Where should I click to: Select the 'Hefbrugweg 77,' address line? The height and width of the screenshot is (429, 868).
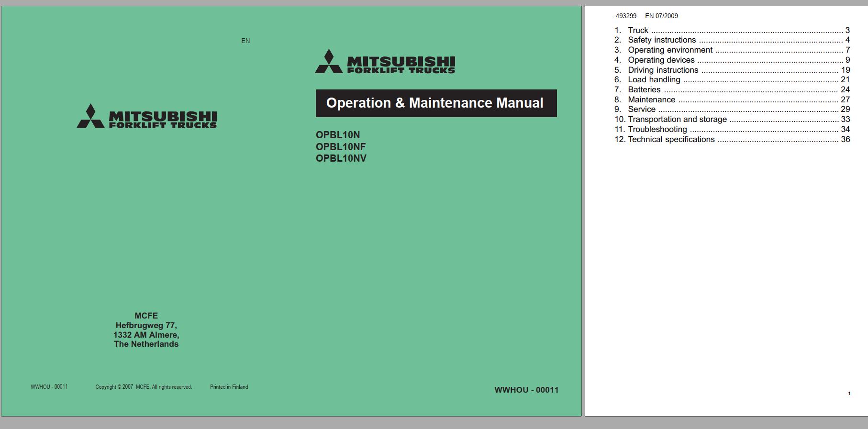pos(146,325)
